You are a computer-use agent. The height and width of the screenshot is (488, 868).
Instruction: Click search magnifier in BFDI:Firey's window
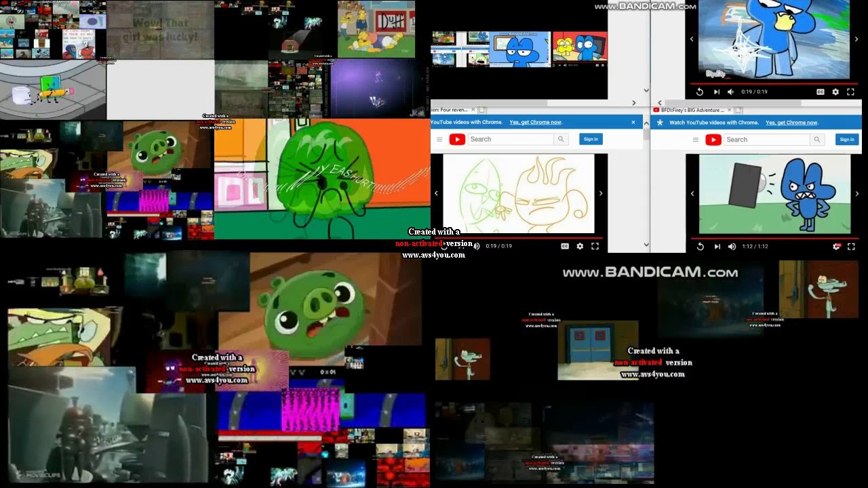(817, 140)
